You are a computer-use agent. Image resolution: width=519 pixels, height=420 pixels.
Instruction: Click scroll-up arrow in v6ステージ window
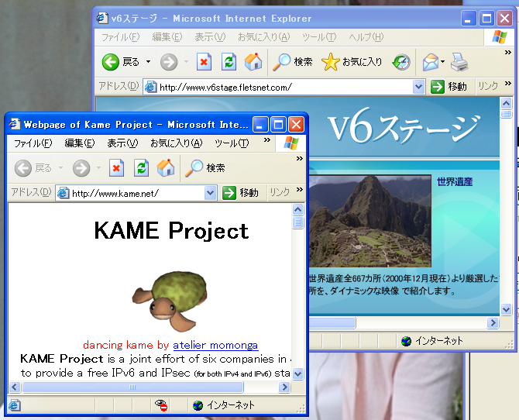pos(506,104)
